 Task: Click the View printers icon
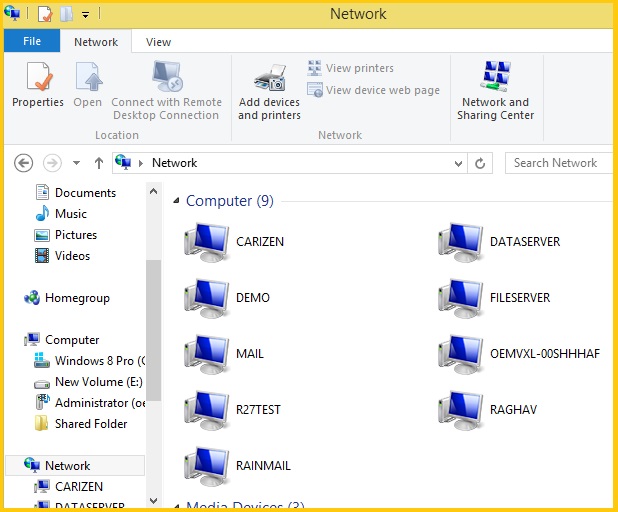(315, 68)
